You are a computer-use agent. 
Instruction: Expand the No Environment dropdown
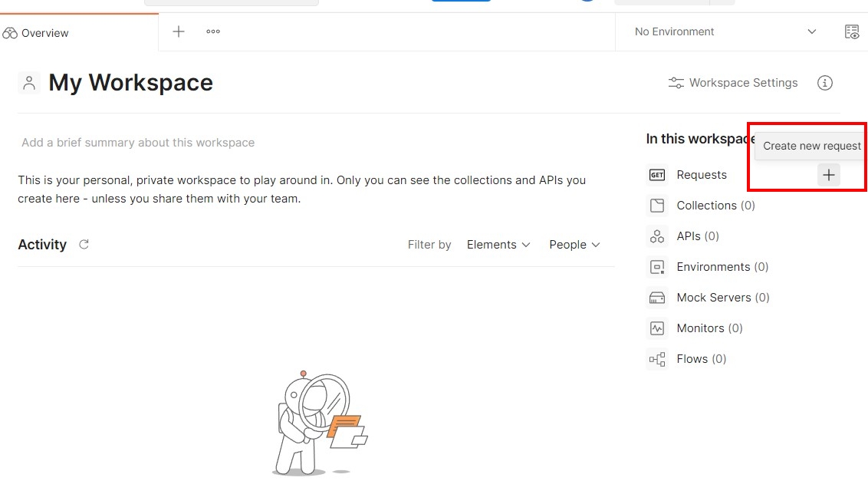click(725, 31)
